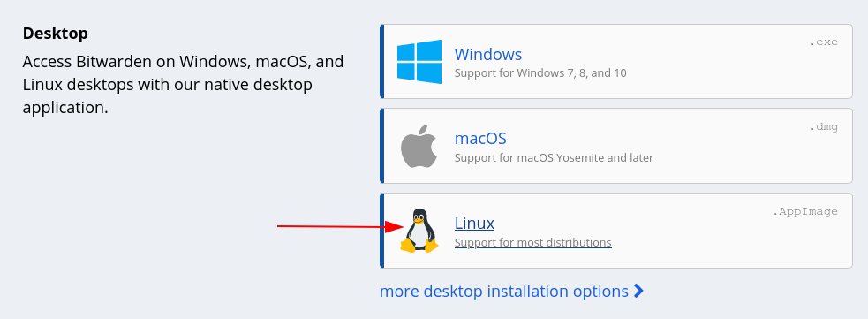Click the Tux penguin Linux icon
Viewport: 868px width, 319px height.
(419, 231)
